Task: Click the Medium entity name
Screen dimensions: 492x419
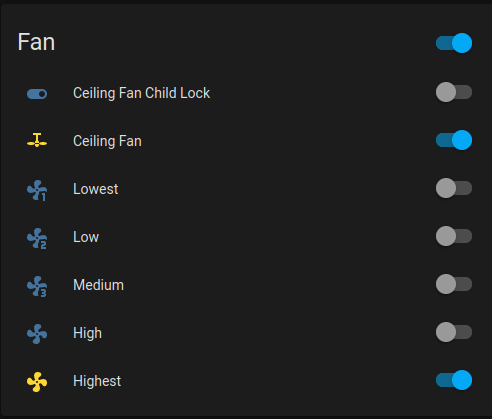Action: pyautogui.click(x=98, y=285)
